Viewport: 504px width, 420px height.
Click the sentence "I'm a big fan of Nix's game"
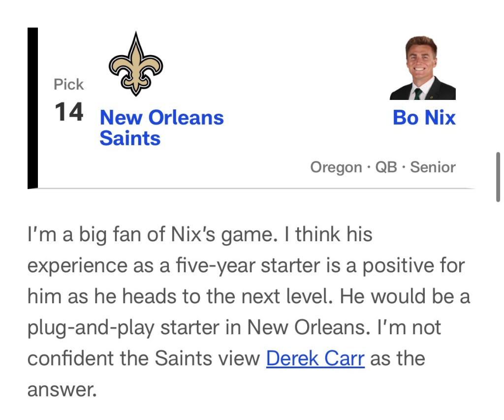pos(149,234)
